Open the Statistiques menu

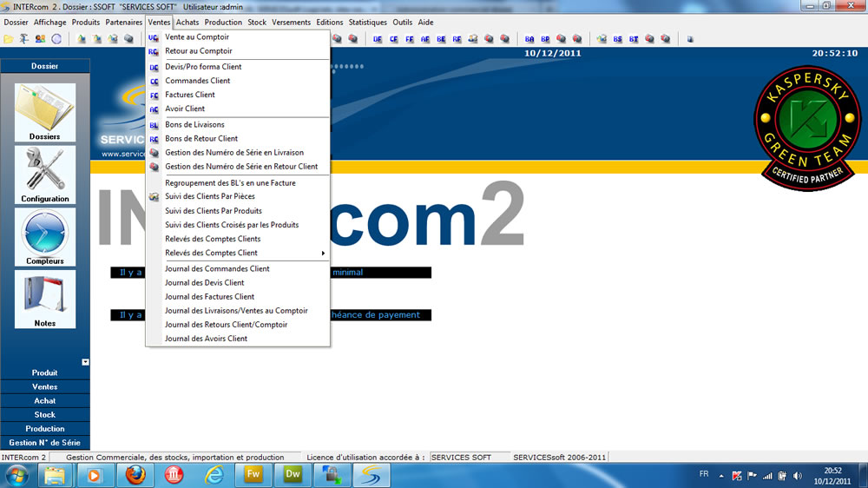coord(367,23)
